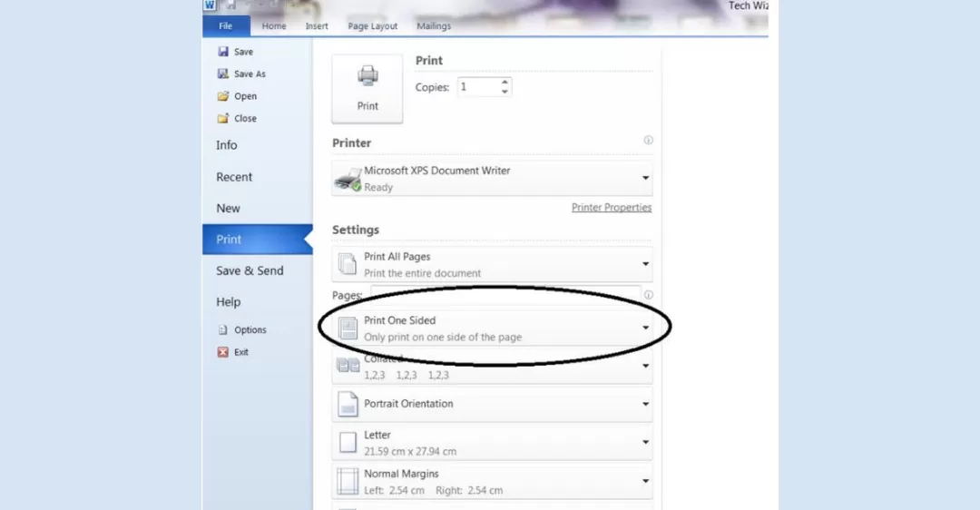Open the Normal Margins dropdown
Viewport: 980px width, 510px height.
[x=645, y=481]
